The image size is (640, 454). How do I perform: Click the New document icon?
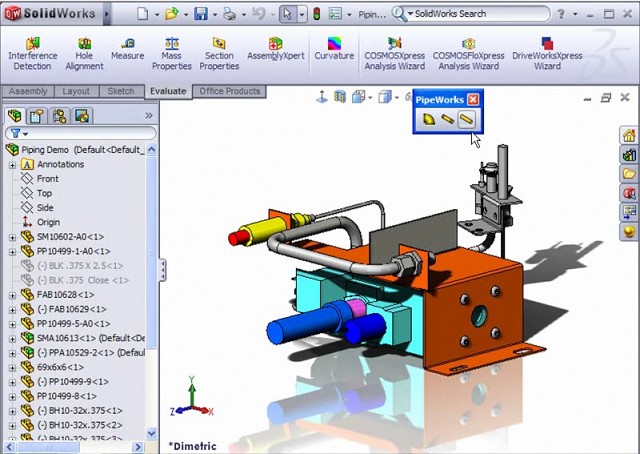(x=142, y=14)
